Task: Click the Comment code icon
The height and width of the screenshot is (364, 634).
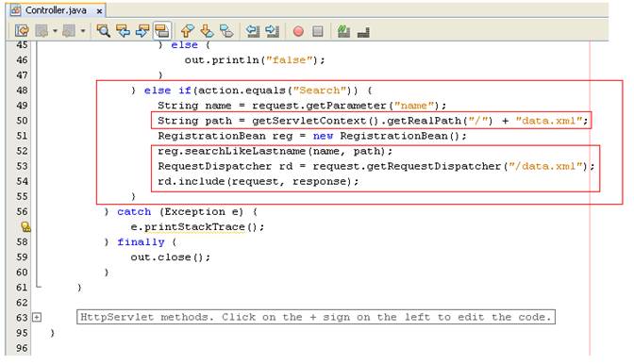Action: pyautogui.click(x=343, y=31)
